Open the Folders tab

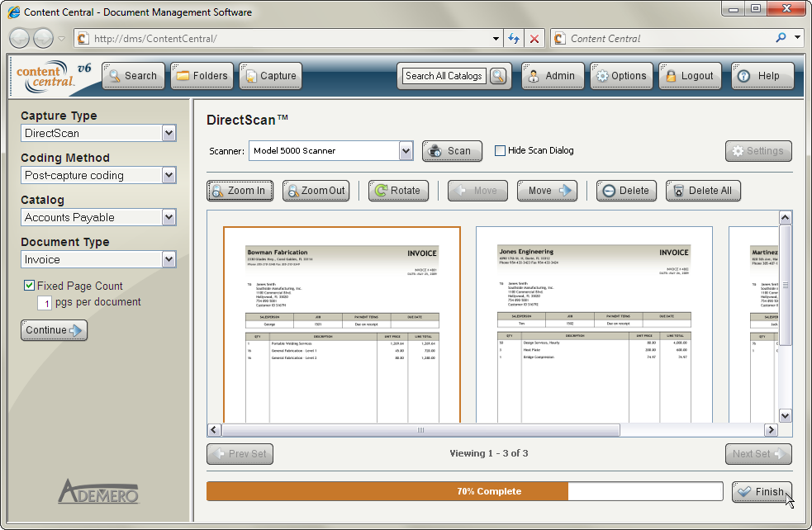click(x=202, y=76)
